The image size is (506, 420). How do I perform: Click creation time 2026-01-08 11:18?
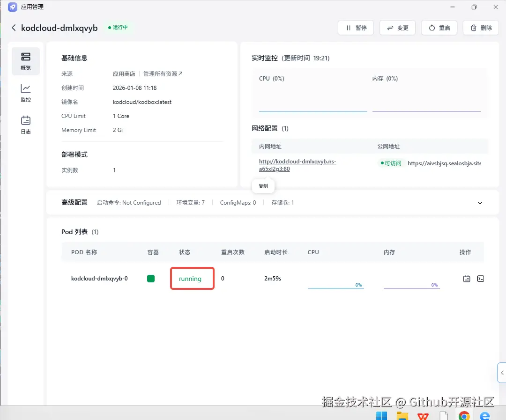(x=134, y=88)
